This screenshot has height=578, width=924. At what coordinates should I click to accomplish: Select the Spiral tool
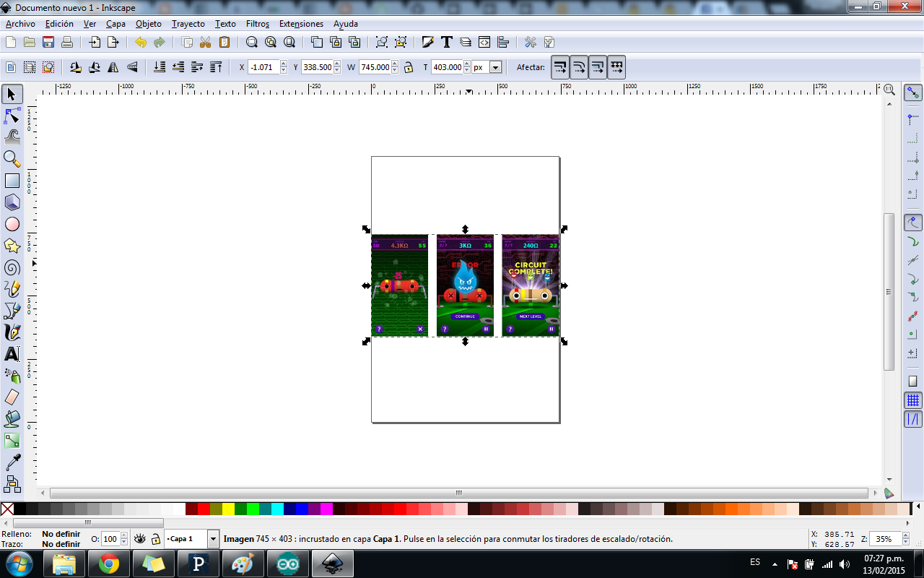coord(12,267)
